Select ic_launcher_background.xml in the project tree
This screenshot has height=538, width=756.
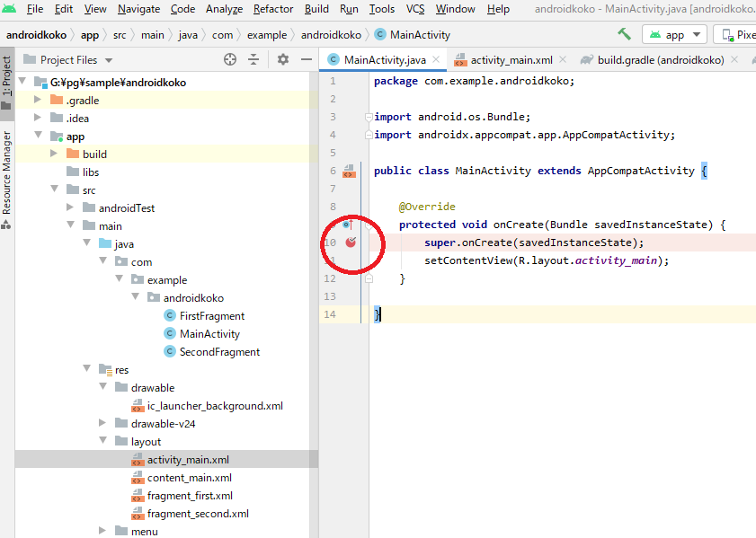coord(215,406)
